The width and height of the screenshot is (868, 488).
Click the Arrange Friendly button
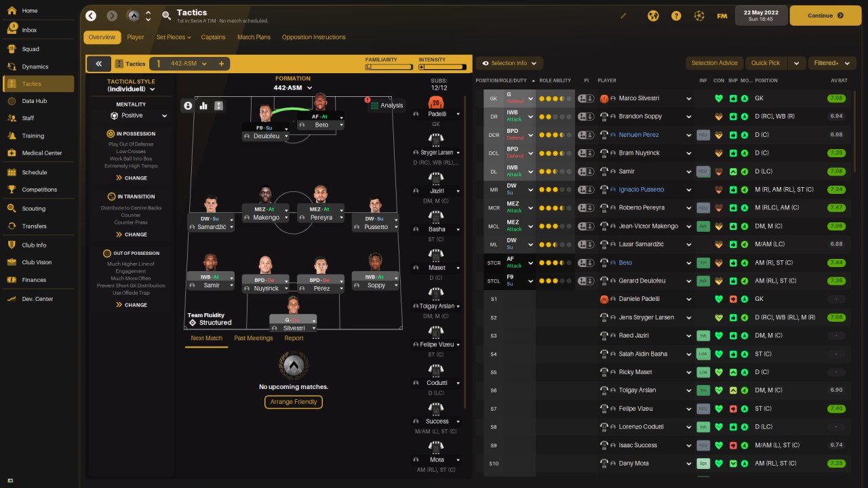(293, 402)
